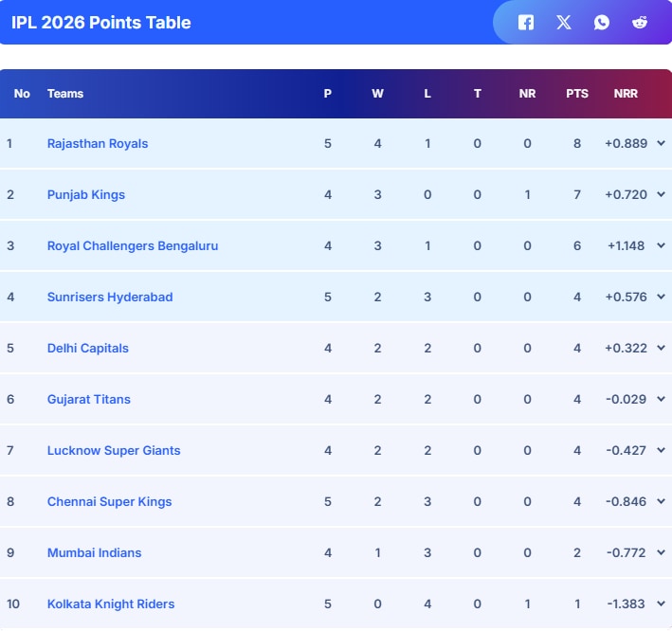Viewport: 672px width, 631px height.
Task: Share the table on X (Twitter)
Action: 564,23
